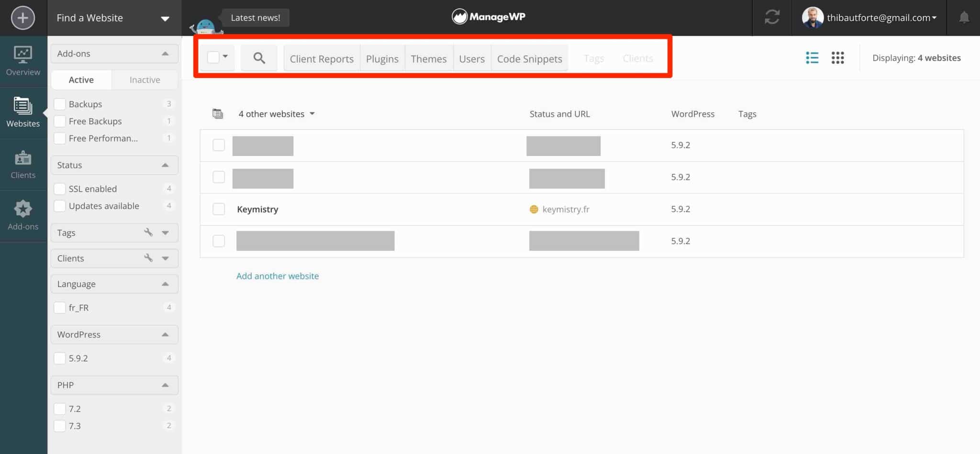The width and height of the screenshot is (980, 454).
Task: Click Keymistry row's 5.9.2 version value
Action: coord(680,209)
